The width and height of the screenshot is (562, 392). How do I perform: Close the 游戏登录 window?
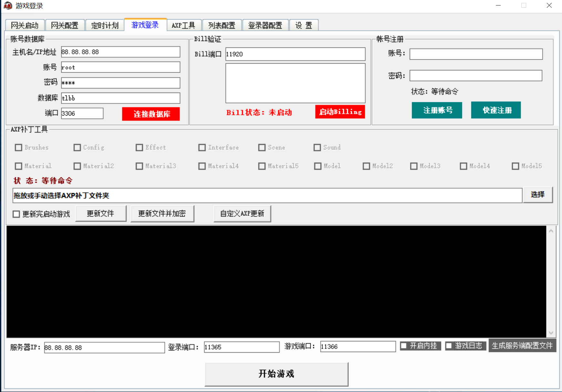[x=549, y=5]
